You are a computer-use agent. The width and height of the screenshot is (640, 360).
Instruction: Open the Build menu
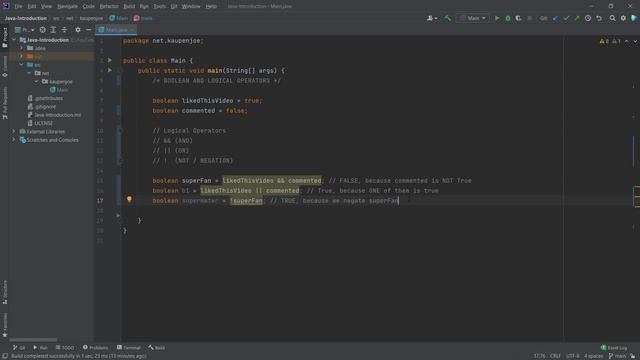pos(129,7)
